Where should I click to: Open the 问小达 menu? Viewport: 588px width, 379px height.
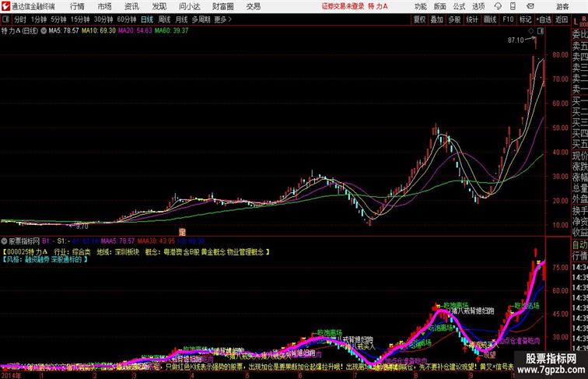189,6
